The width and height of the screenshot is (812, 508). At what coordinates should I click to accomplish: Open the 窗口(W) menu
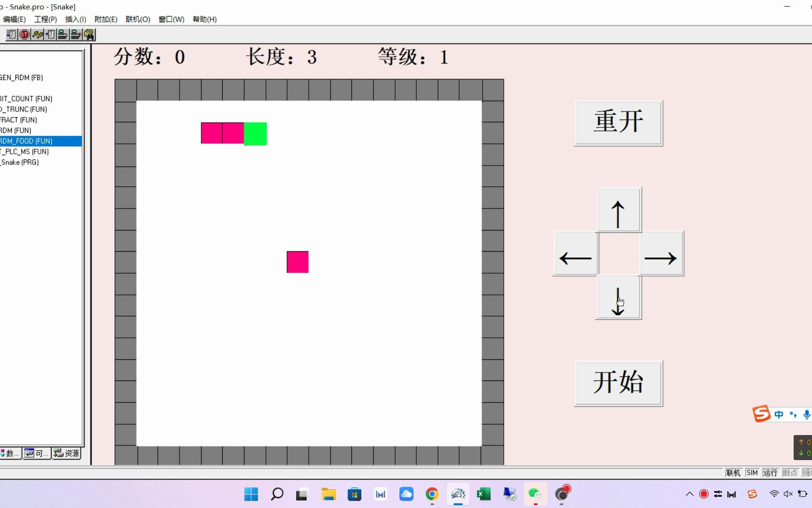tap(172, 19)
